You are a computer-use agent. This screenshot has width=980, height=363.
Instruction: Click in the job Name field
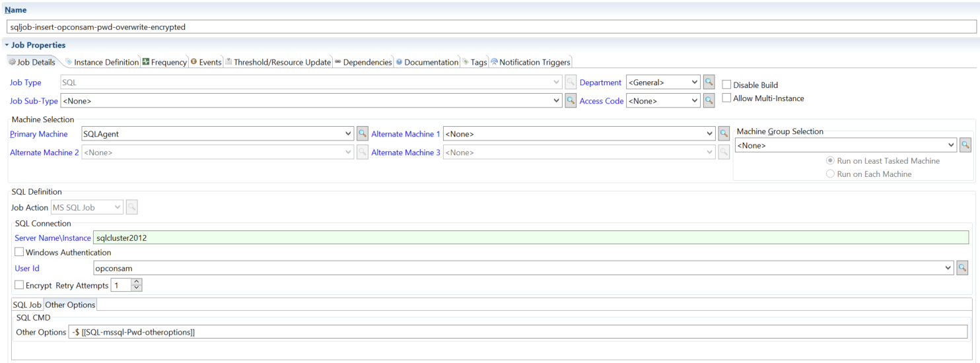pyautogui.click(x=491, y=27)
